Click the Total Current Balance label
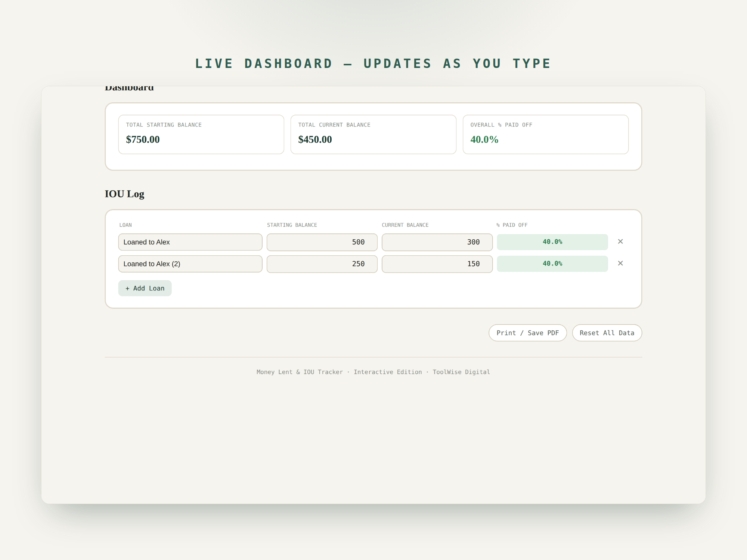 334,125
